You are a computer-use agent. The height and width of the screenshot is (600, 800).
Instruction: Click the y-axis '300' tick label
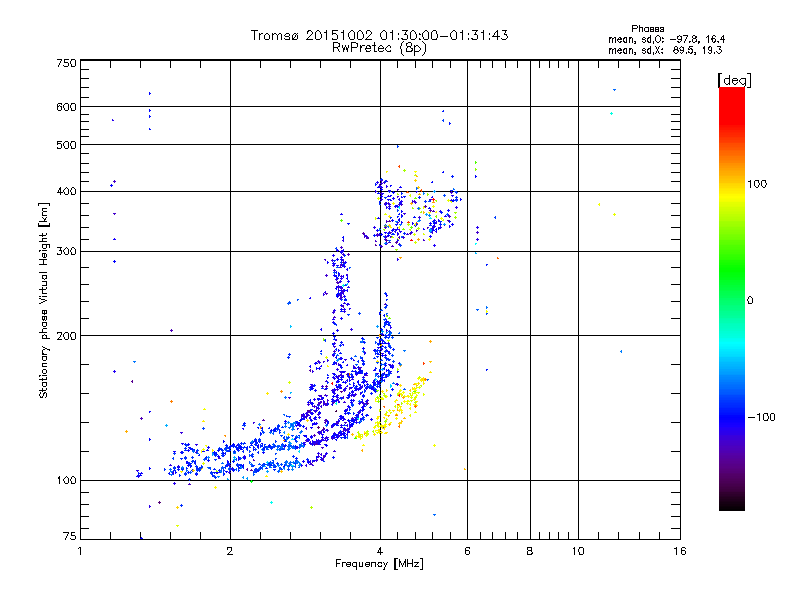click(x=66, y=252)
